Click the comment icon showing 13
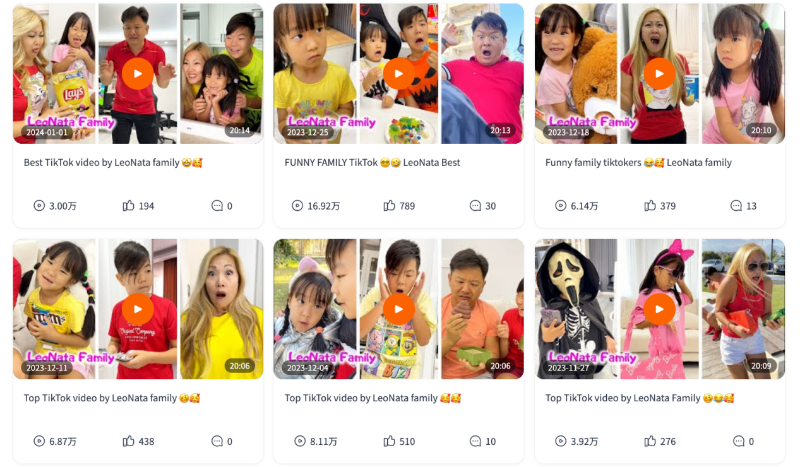800x467 pixels. tap(736, 206)
